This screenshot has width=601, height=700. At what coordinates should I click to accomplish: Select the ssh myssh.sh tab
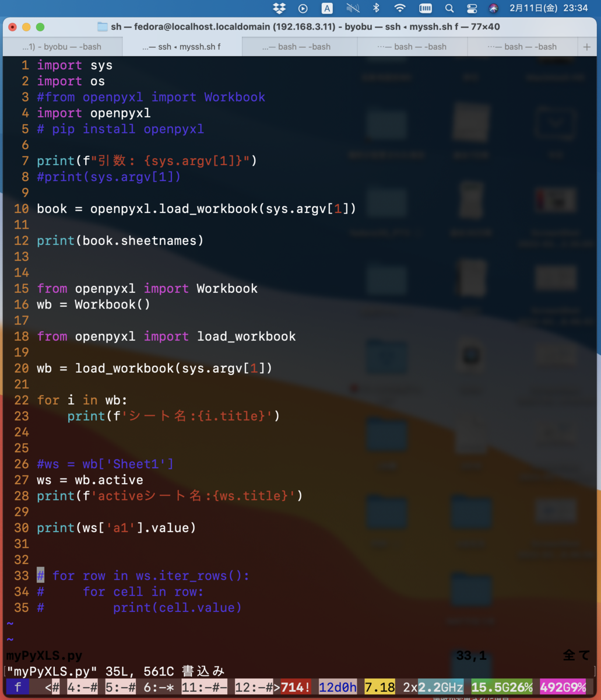coord(181,46)
